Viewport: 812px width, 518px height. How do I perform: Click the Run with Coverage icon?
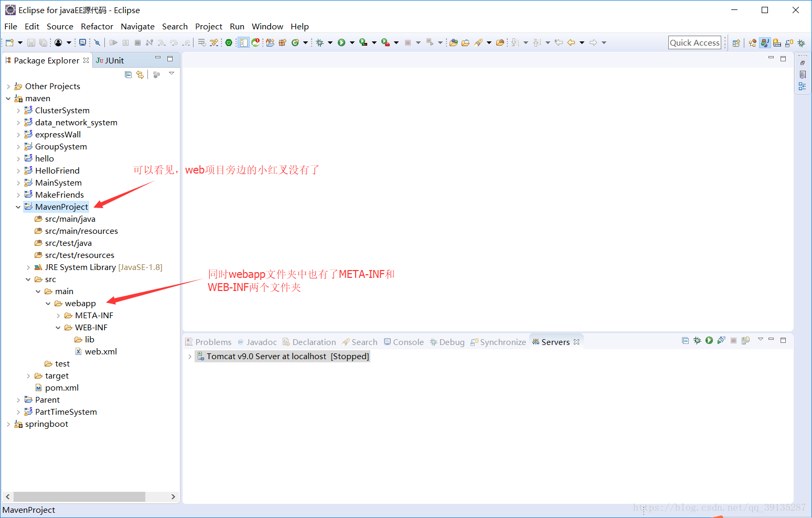tap(363, 42)
